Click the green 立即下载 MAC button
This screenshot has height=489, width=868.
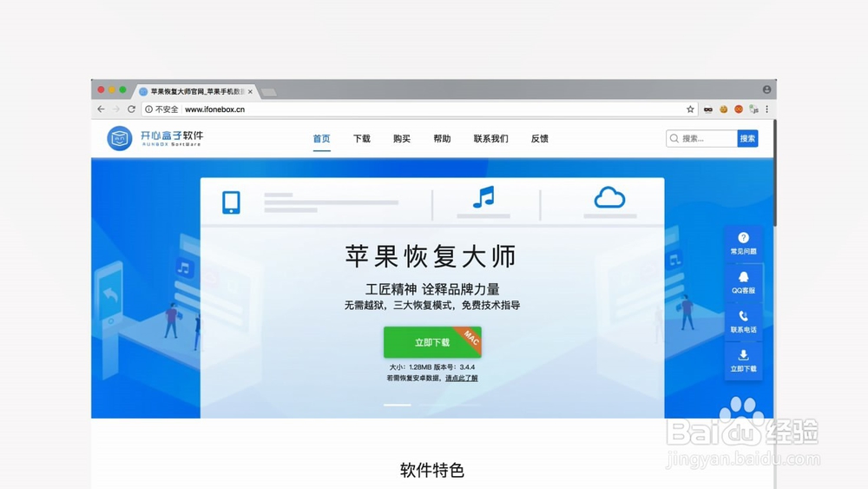coord(432,342)
